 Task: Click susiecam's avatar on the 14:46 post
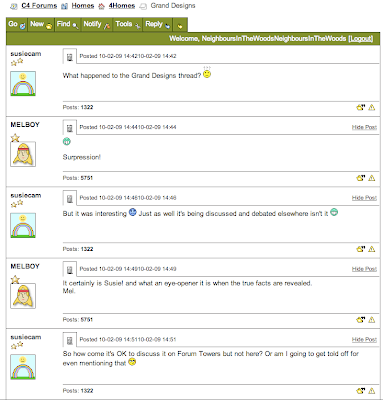click(23, 225)
